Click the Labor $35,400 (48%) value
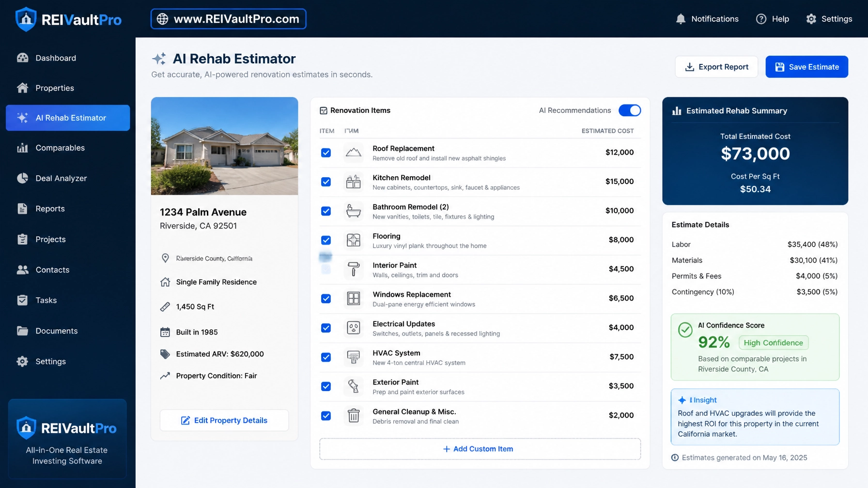The width and height of the screenshot is (868, 488). pyautogui.click(x=812, y=244)
